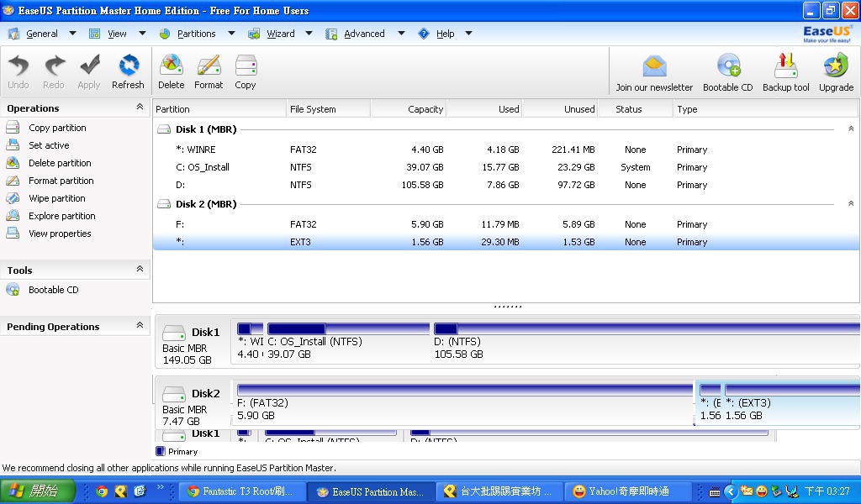Open the Backup tool
The height and width of the screenshot is (504, 861).
786,73
